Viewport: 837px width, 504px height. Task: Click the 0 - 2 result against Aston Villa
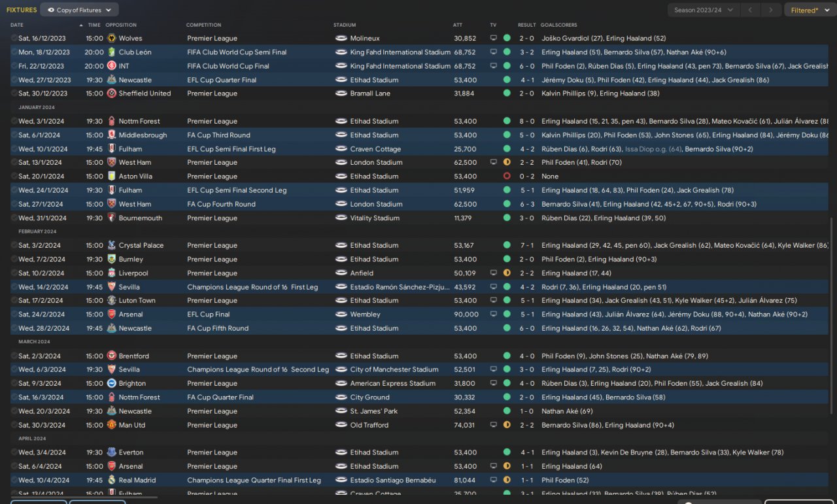[526, 176]
